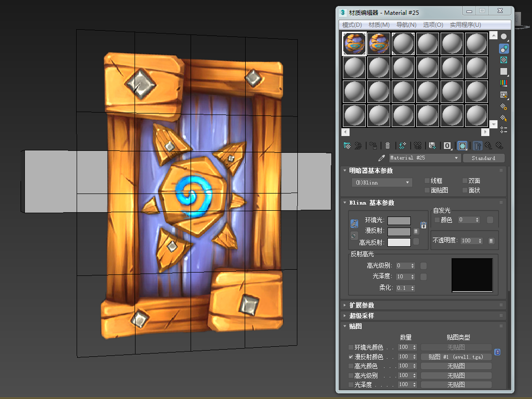This screenshot has width=532, height=399.
Task: Click the Make Unique icon
Action: (x=418, y=146)
